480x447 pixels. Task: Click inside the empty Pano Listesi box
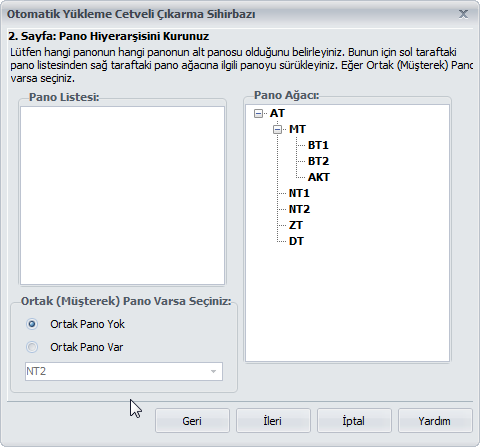coord(122,196)
